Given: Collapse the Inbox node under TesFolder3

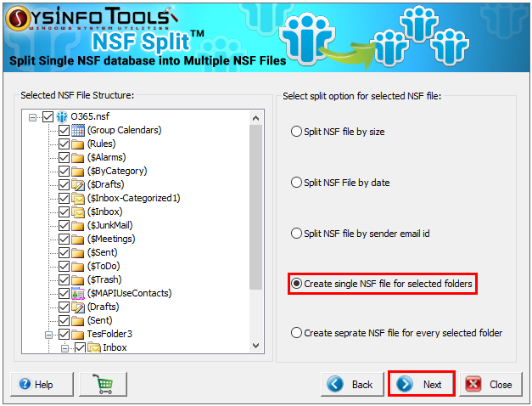Looking at the screenshot, I should pos(65,349).
